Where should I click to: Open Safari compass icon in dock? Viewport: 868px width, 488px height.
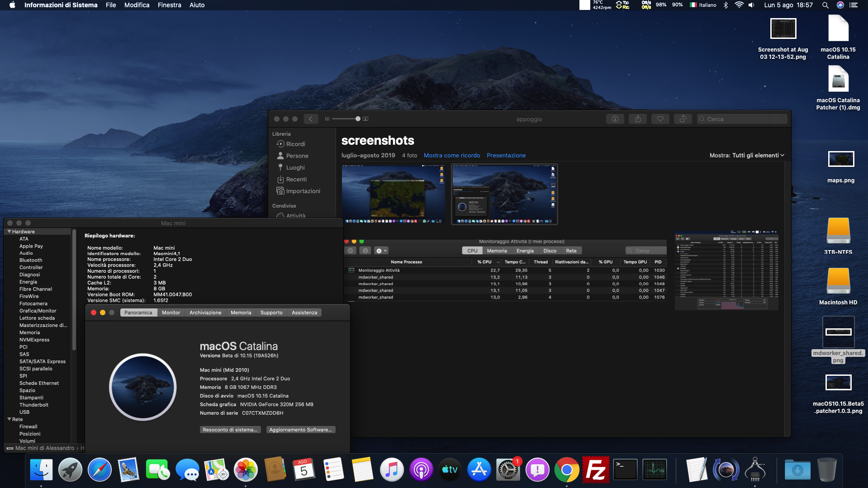[100, 470]
